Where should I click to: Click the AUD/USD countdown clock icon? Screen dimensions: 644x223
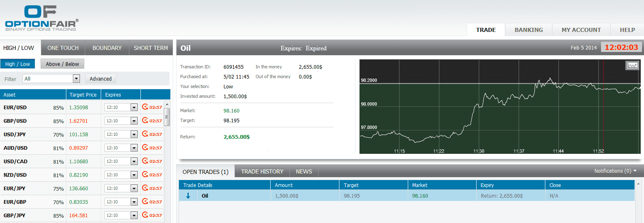(x=145, y=147)
